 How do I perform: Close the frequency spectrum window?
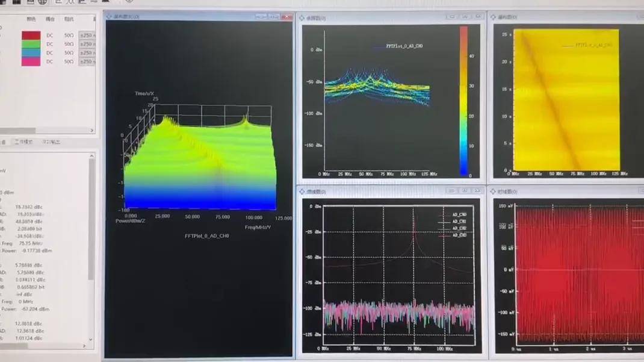478,191
